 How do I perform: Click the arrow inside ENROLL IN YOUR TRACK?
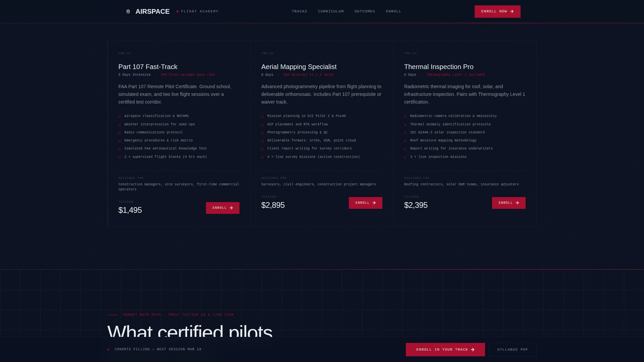473,349
